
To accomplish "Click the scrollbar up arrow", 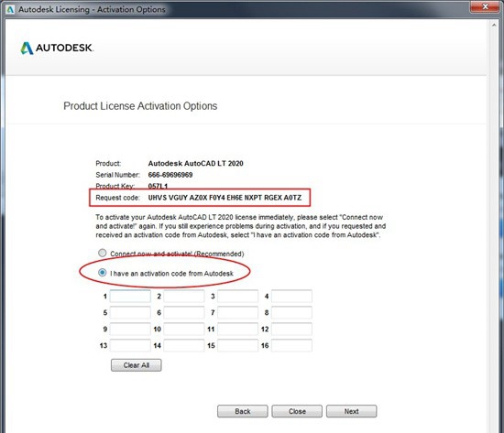I will click(x=494, y=25).
